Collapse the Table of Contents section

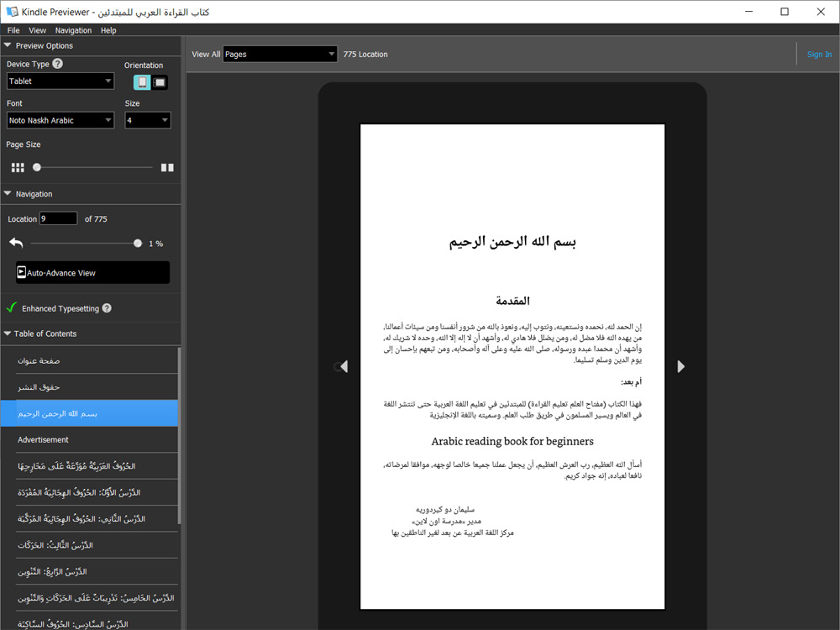coord(8,333)
